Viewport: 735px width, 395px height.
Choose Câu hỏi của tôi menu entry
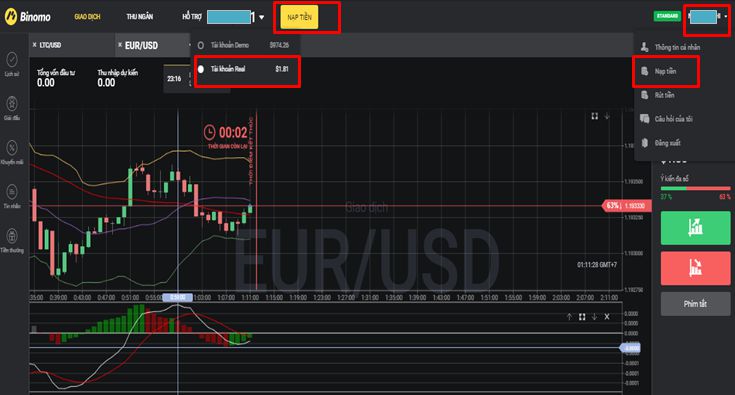pyautogui.click(x=673, y=119)
